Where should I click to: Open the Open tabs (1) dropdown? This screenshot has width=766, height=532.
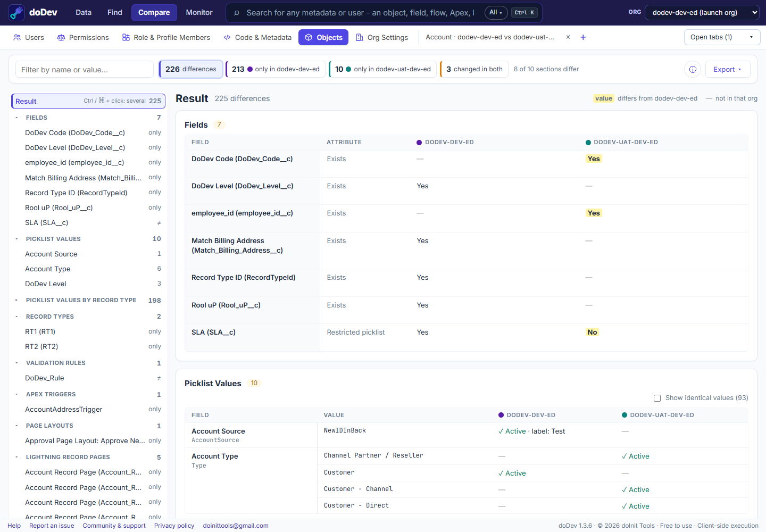click(x=722, y=37)
